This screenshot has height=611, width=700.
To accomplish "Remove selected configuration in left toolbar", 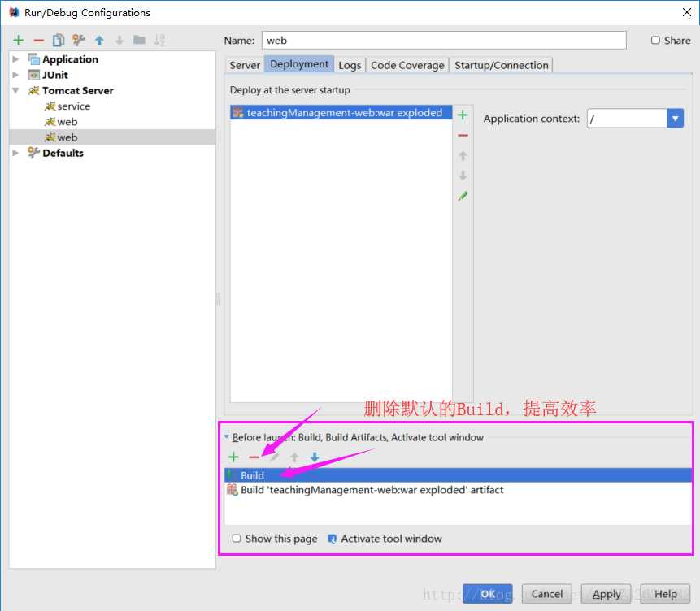I will (x=39, y=41).
